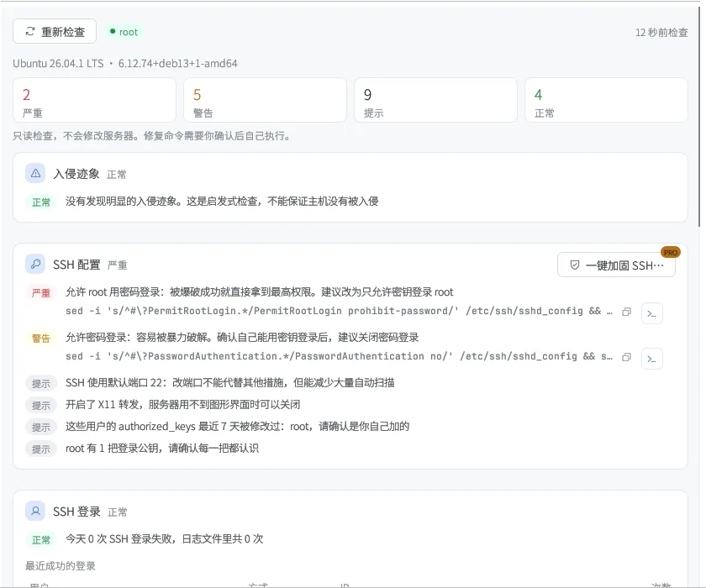Click the vertical scrollbar on the right

[700, 117]
